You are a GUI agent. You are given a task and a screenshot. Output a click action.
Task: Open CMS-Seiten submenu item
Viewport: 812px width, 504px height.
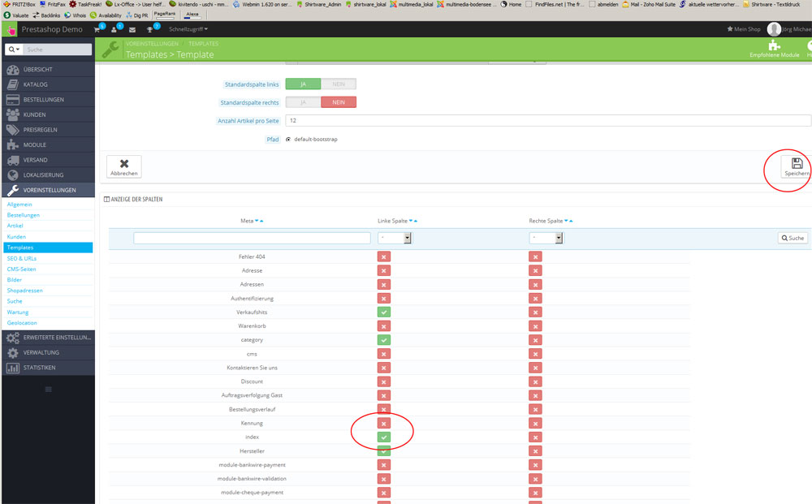click(21, 269)
